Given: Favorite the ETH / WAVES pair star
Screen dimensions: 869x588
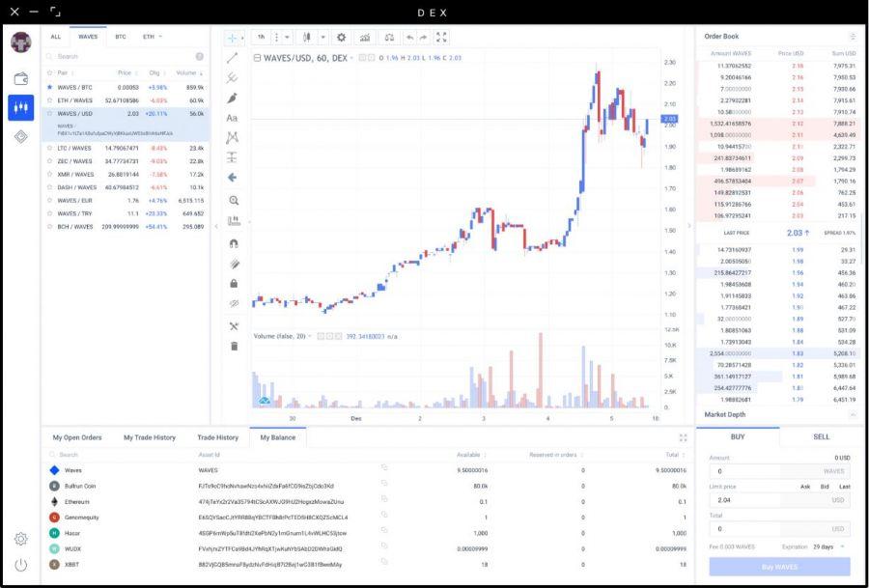Looking at the screenshot, I should pos(50,100).
